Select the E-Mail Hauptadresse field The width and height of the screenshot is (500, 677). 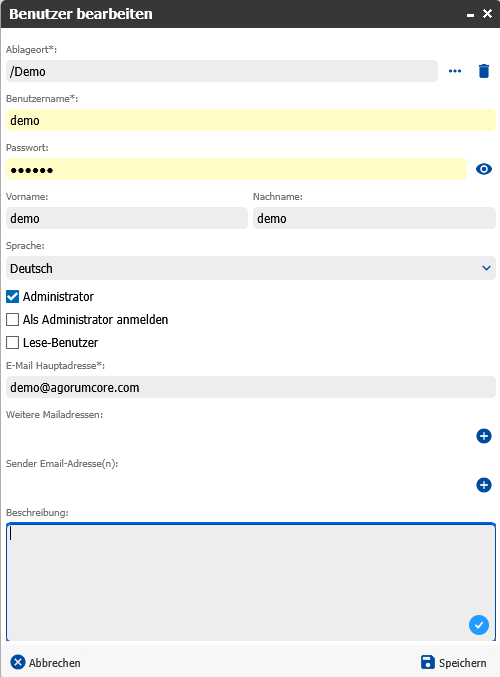[251, 387]
